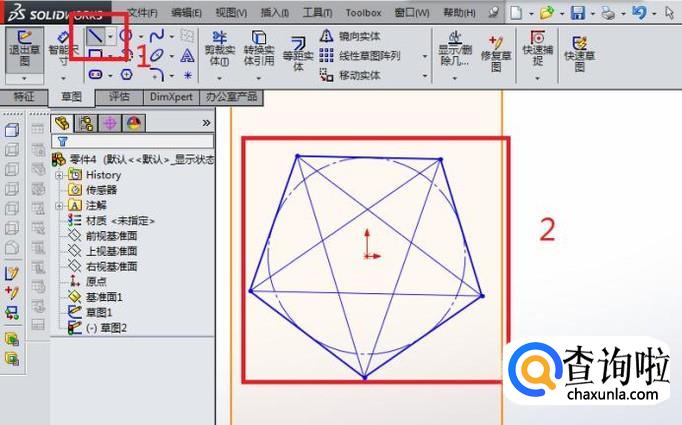Screen dimensions: 682x425
Task: Open dropdown under 转换实体引用
Action: click(259, 78)
